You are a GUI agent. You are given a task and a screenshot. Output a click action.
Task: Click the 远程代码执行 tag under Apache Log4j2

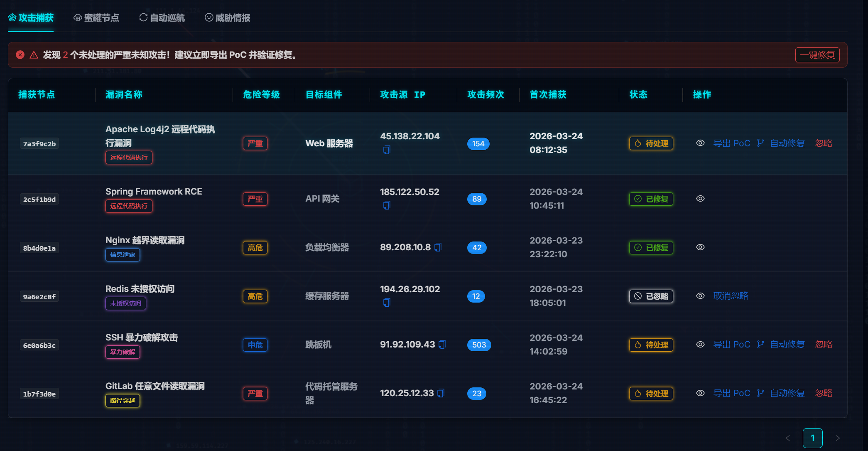129,158
